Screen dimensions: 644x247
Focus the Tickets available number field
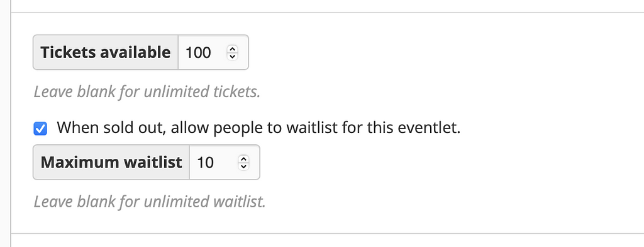(213, 52)
